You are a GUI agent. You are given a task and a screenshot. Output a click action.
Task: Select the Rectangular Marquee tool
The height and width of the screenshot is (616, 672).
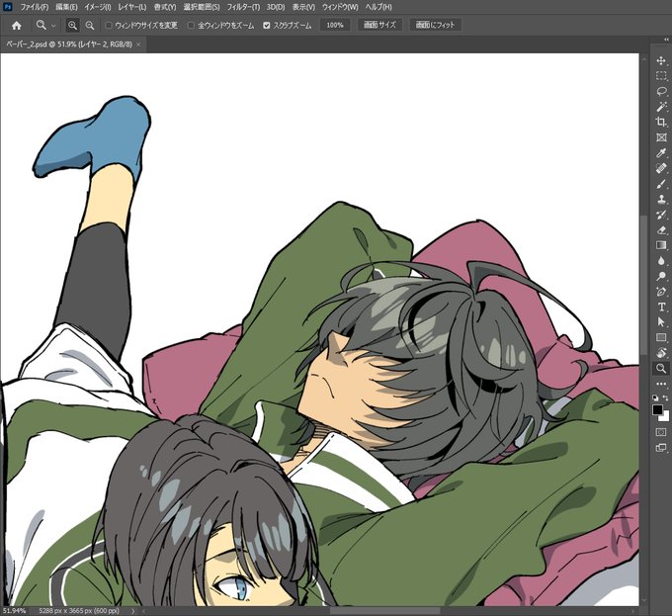[661, 76]
